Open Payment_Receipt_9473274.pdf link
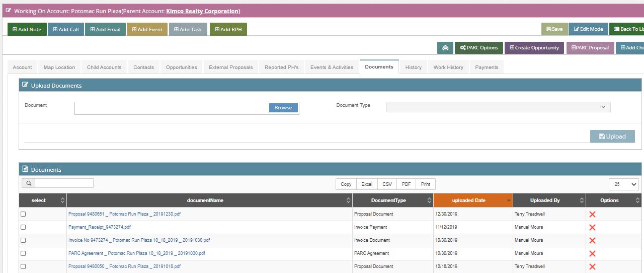 click(100, 227)
